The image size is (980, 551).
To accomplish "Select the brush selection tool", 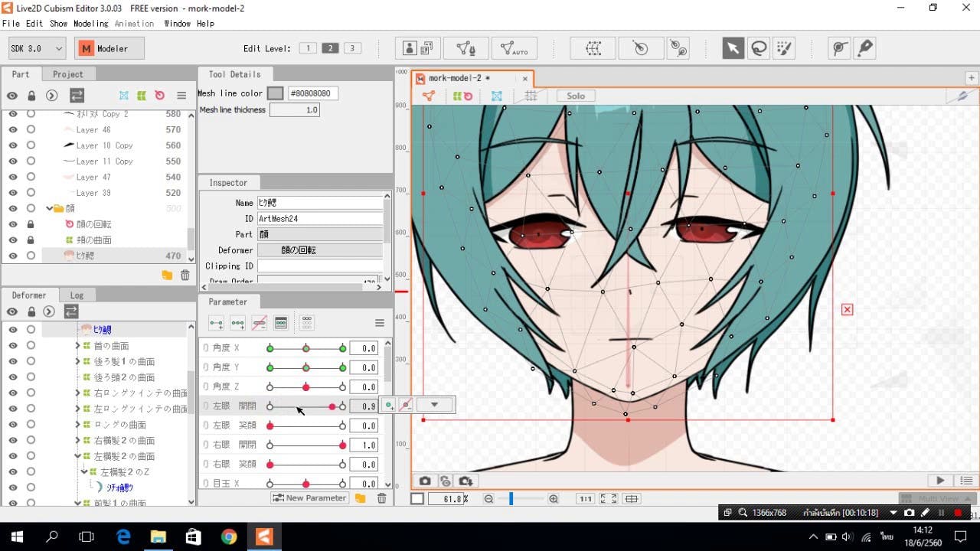I will [x=784, y=48].
